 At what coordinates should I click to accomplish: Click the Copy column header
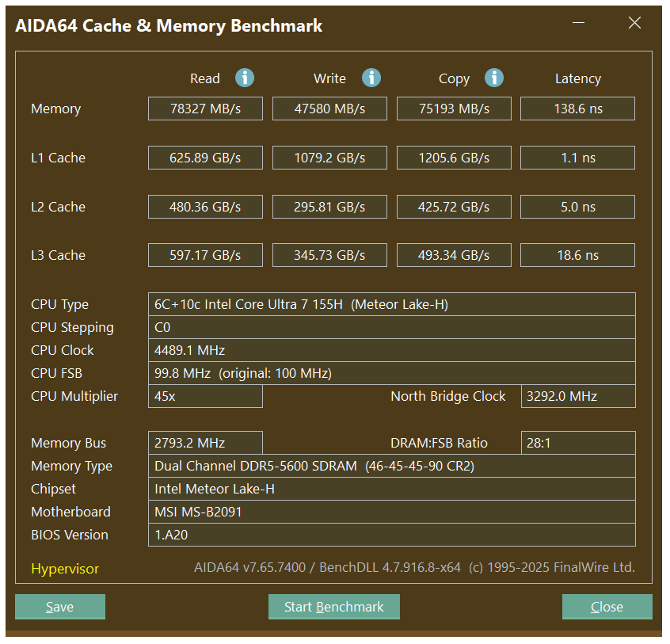click(455, 79)
